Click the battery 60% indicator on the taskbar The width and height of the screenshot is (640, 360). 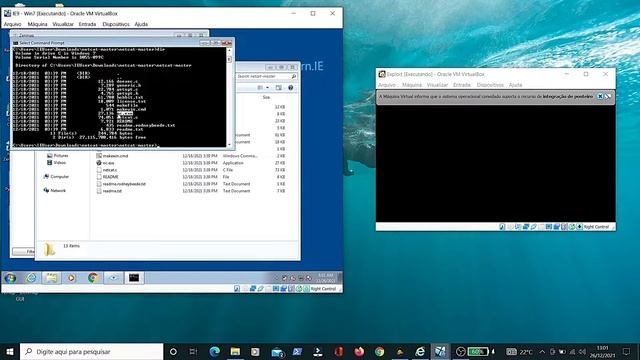click(x=478, y=351)
